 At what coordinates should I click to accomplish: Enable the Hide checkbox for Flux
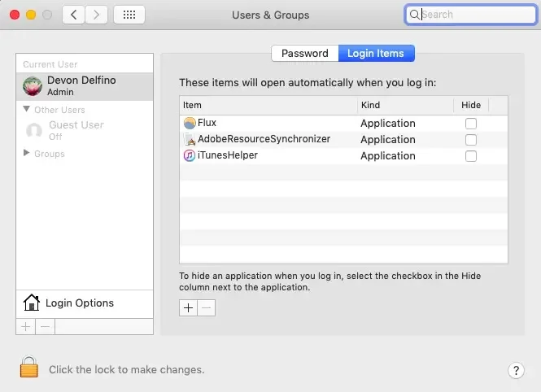point(470,124)
